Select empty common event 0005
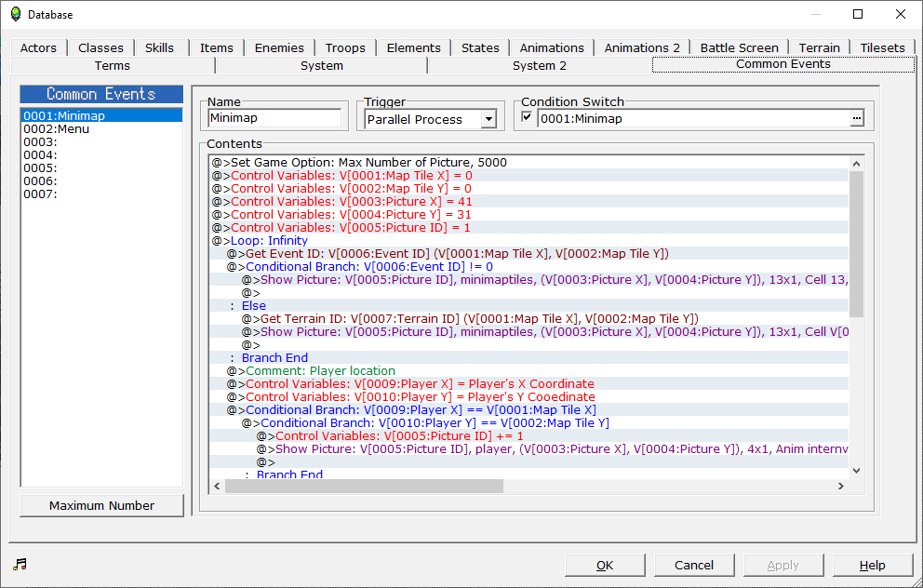Image resolution: width=923 pixels, height=588 pixels. 101,167
